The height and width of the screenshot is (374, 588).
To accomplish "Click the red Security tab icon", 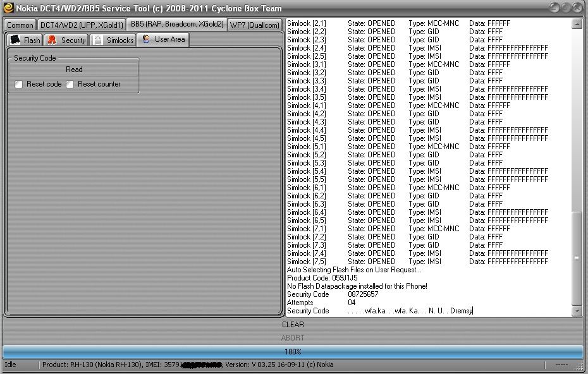I will pos(52,40).
